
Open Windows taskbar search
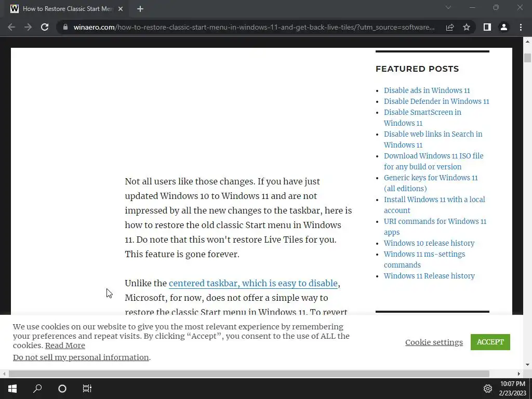point(37,389)
